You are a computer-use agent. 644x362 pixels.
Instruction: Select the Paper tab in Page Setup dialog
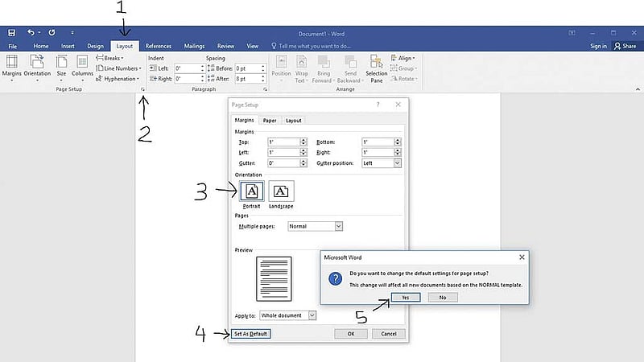(x=270, y=120)
